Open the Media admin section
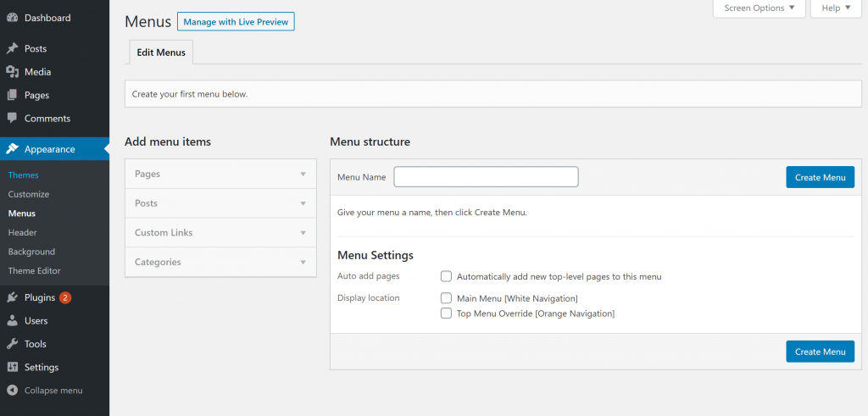Screen dimensions: 868x416 coord(37,72)
